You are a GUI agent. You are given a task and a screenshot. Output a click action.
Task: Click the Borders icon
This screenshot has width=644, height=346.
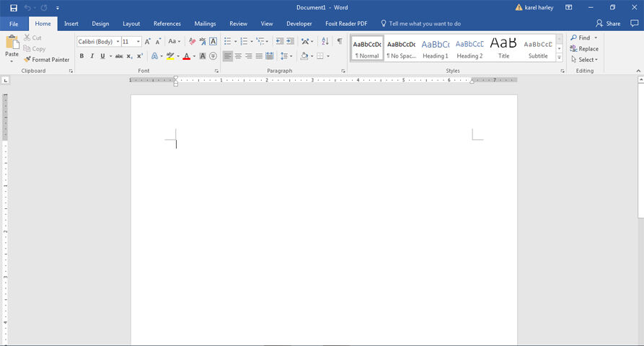point(320,56)
